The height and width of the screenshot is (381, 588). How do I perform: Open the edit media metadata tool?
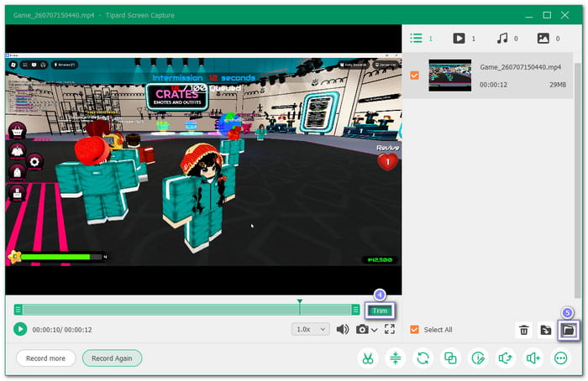pyautogui.click(x=478, y=358)
